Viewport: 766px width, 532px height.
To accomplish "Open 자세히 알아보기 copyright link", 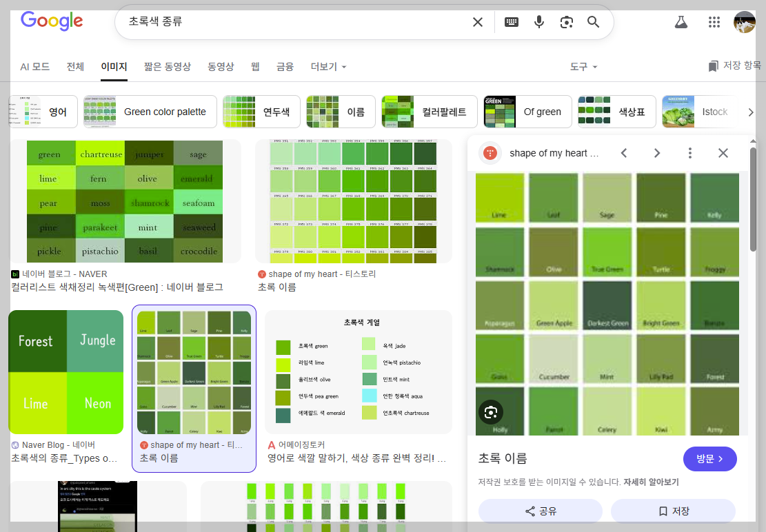I will 651,482.
